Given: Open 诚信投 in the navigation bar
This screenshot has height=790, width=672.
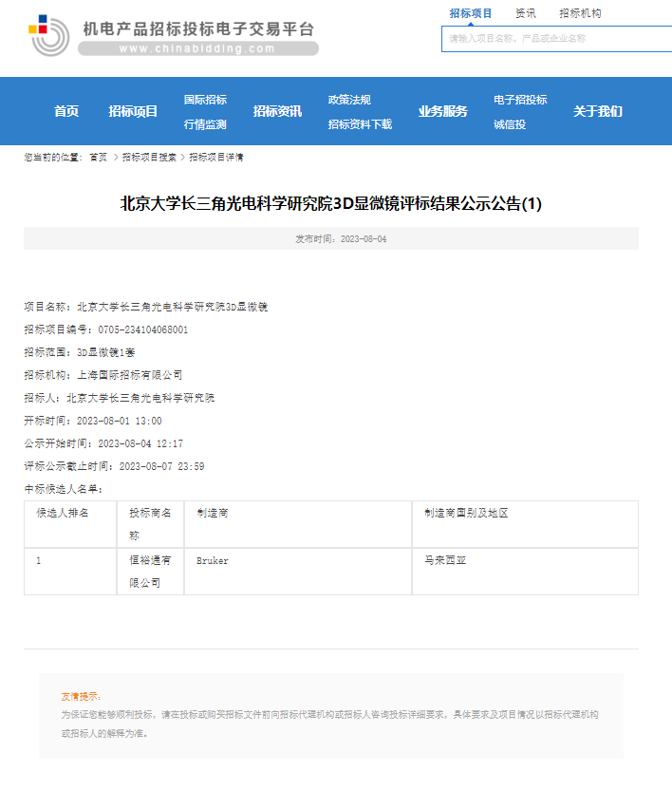Looking at the screenshot, I should click(510, 124).
